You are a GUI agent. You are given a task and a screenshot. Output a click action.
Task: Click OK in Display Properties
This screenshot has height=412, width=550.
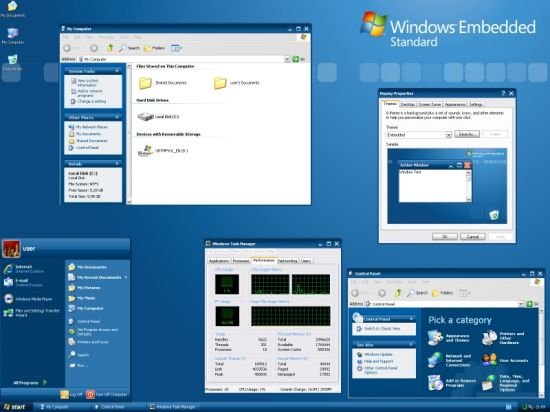click(x=445, y=237)
